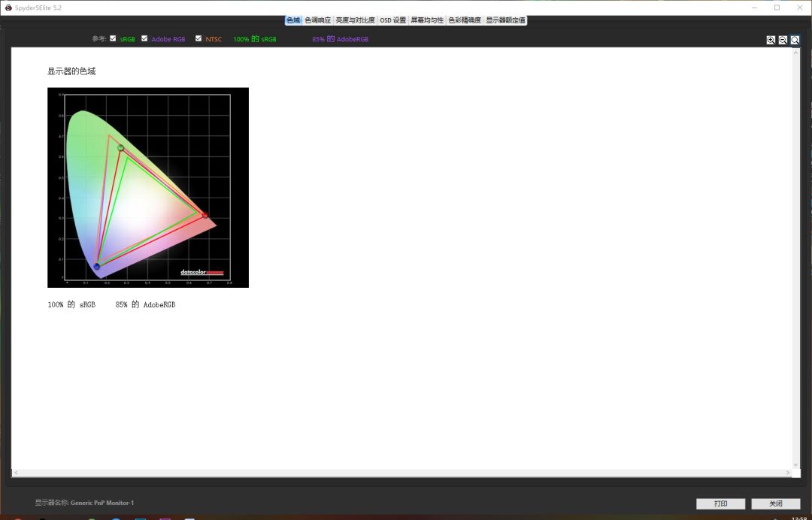Click the vertical scrollbar down arrow
Screen dimensions: 812x520
(795, 465)
